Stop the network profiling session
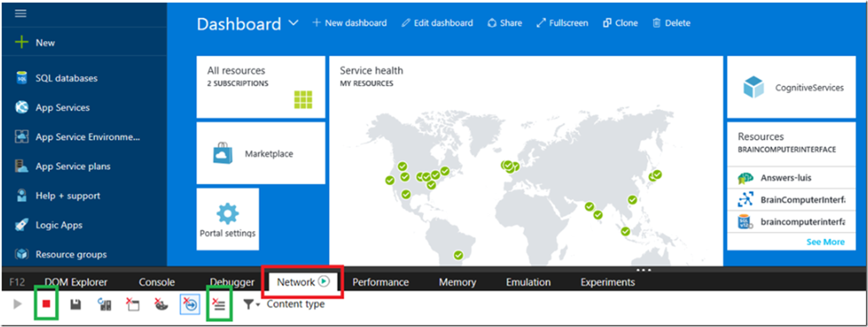This screenshot has height=327, width=868. tap(46, 304)
